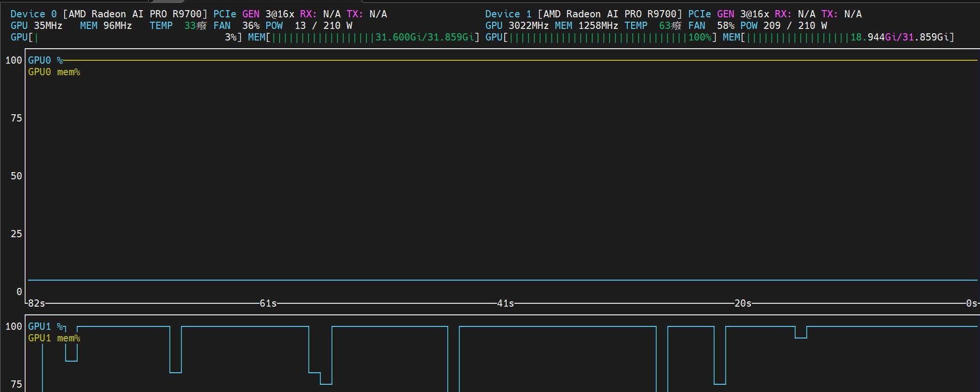Click the "20s" time axis marker

pyautogui.click(x=743, y=303)
